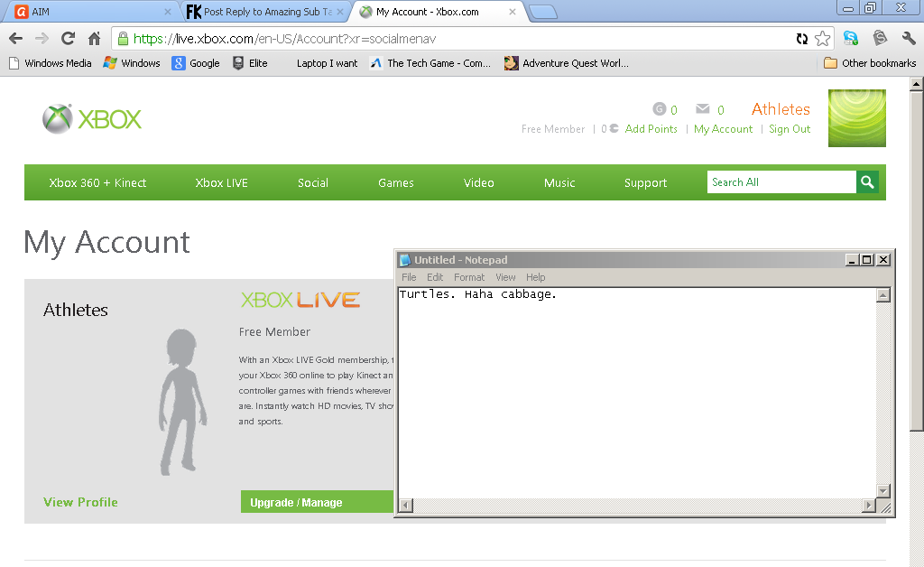924x567 pixels.
Task: Open Notepad Help menu
Action: [x=536, y=277]
